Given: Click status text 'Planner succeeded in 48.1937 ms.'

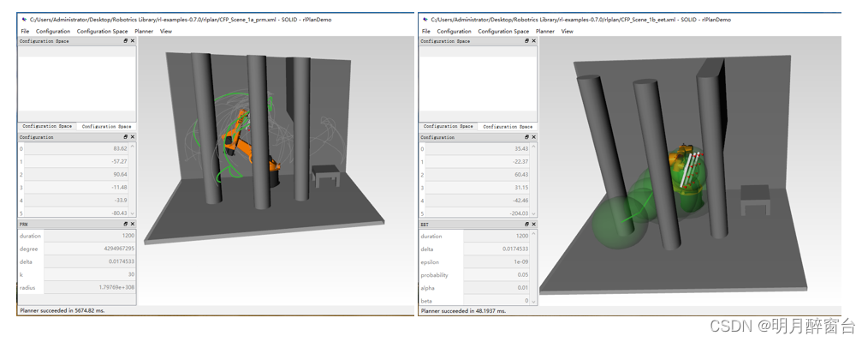Looking at the screenshot, I should coord(463,311).
